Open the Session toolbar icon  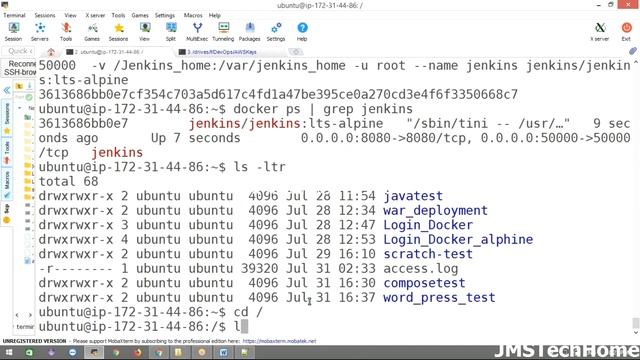click(13, 31)
